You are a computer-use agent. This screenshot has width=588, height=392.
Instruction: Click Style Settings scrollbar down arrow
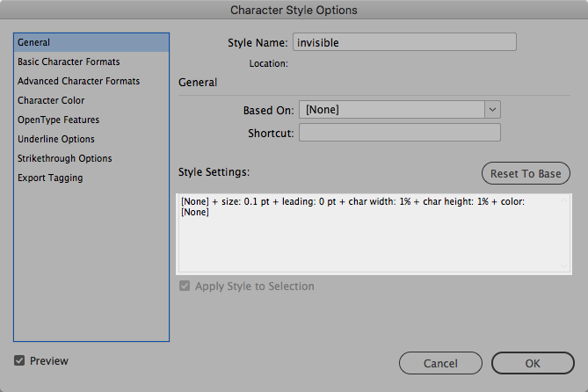tap(565, 265)
